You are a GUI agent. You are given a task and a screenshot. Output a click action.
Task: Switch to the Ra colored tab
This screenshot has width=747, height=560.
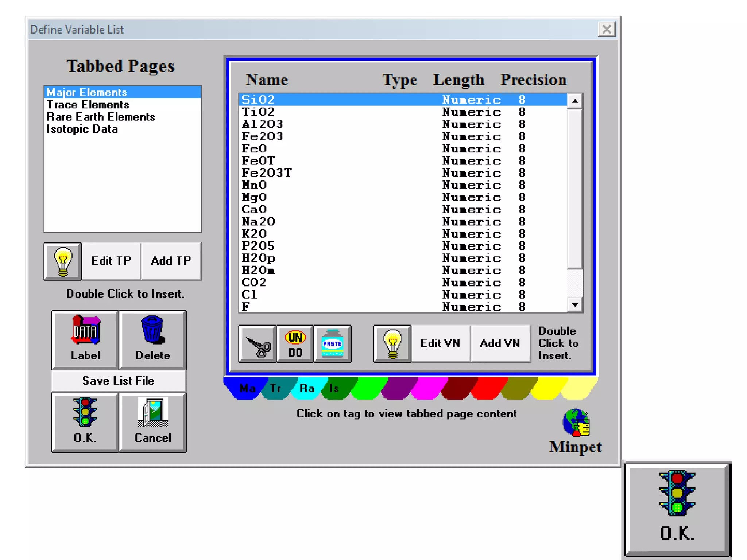pyautogui.click(x=307, y=388)
